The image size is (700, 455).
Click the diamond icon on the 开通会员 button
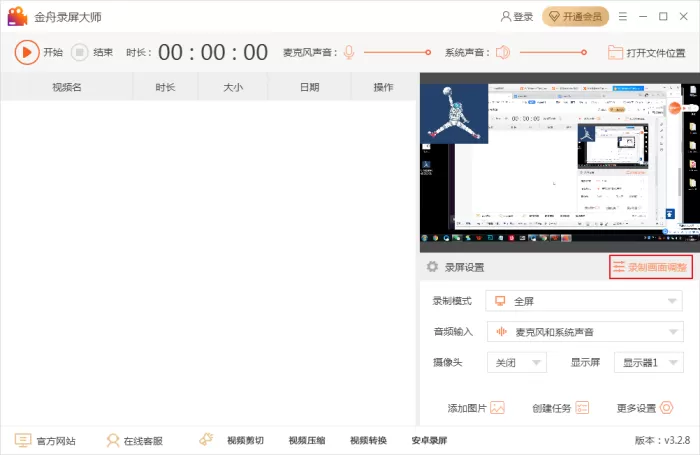tap(554, 17)
